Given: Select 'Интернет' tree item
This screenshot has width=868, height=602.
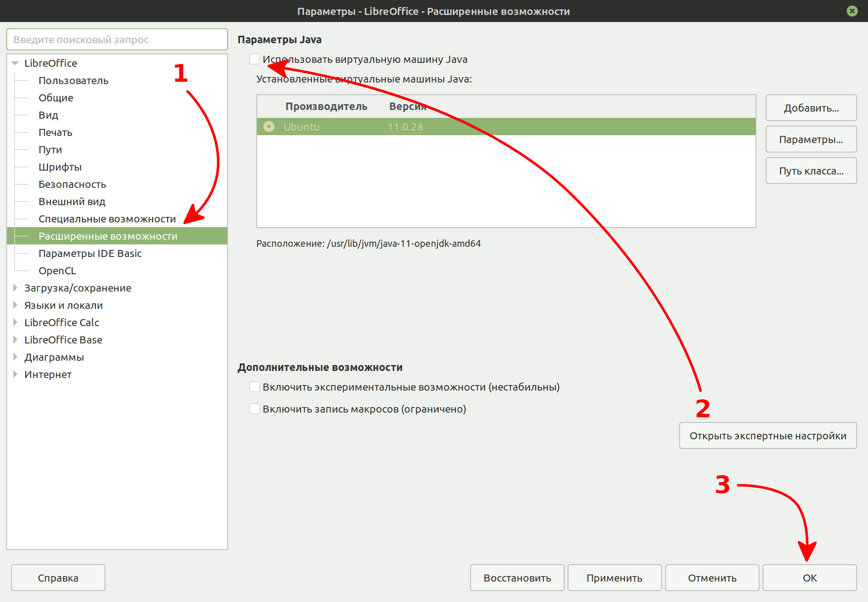Looking at the screenshot, I should point(48,374).
